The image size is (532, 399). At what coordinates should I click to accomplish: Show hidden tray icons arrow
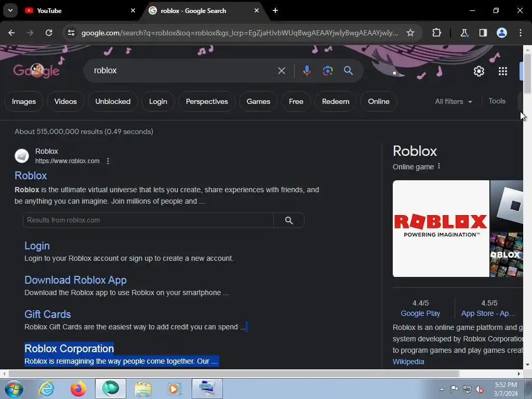442,390
